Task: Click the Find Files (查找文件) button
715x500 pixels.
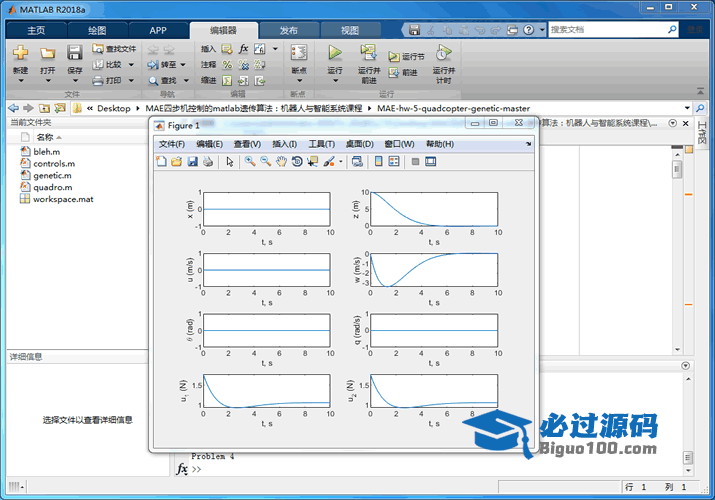Action: 114,48
